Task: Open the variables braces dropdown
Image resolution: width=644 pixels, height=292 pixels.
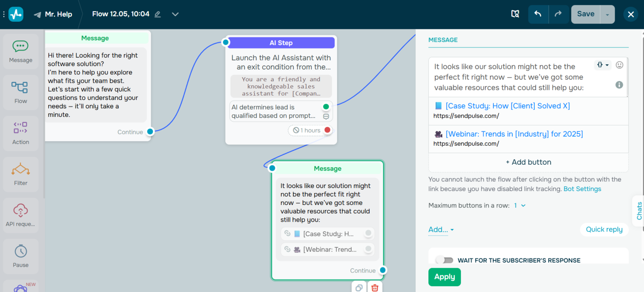Action: coord(603,65)
